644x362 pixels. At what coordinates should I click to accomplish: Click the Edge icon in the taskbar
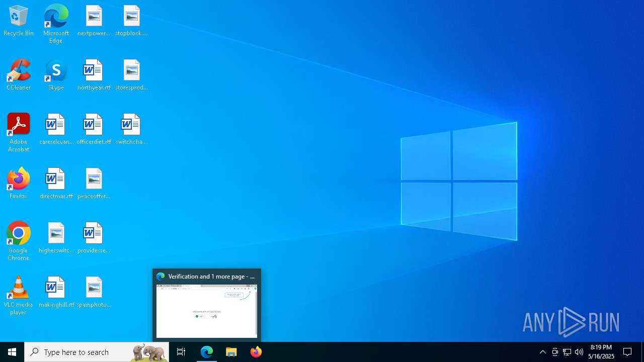pos(207,352)
